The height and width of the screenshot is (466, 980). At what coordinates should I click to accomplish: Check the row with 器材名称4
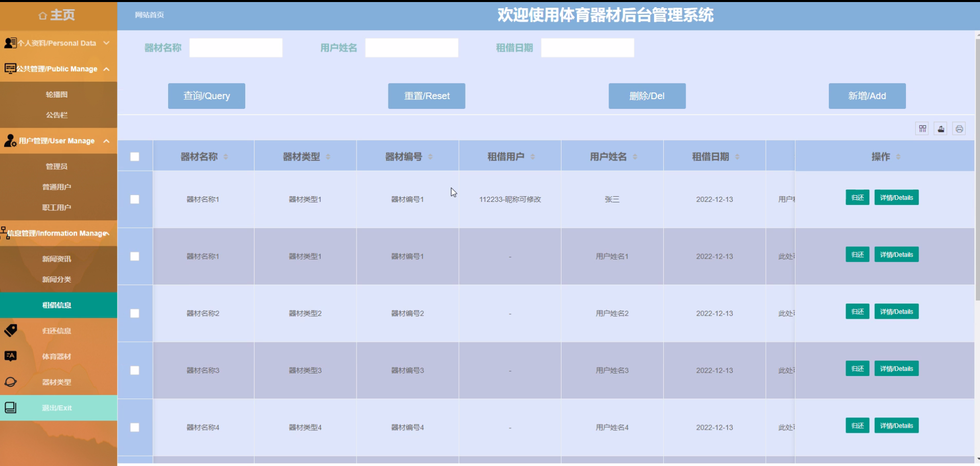(x=135, y=427)
